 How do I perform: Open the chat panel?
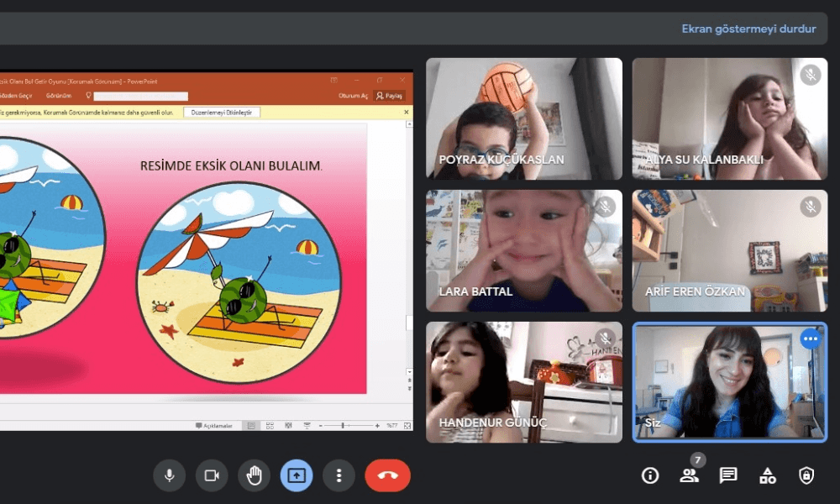click(728, 475)
